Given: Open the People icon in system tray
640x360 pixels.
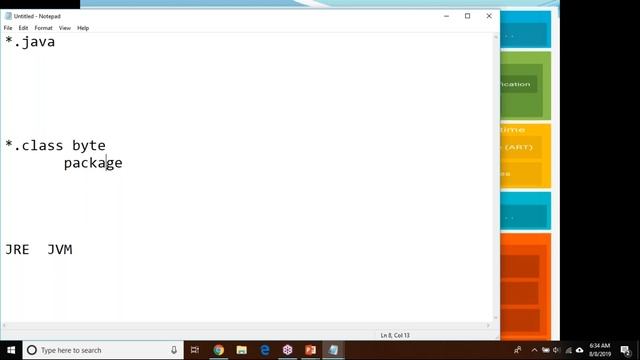Looking at the screenshot, I should (518, 350).
